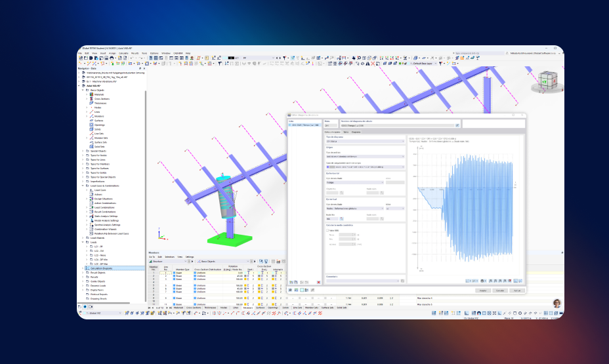Select Printout Reports in navigator
Viewport: 609px width, 364px height.
pos(99,294)
